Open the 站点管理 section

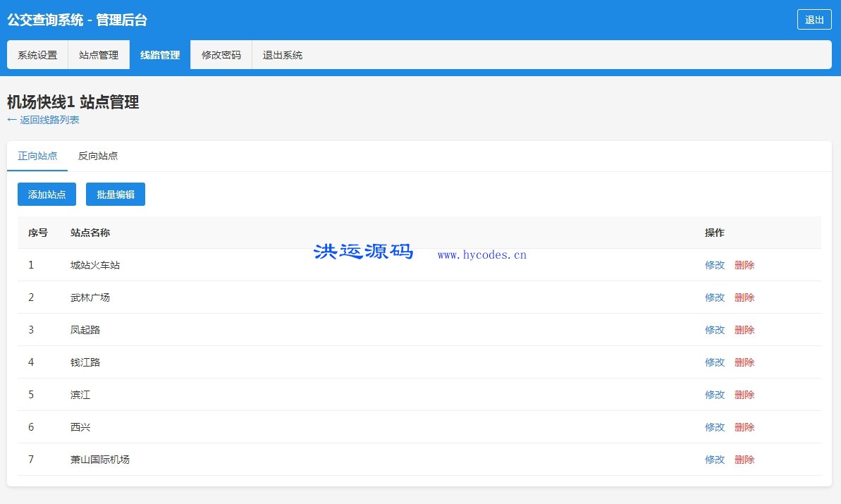click(x=98, y=54)
